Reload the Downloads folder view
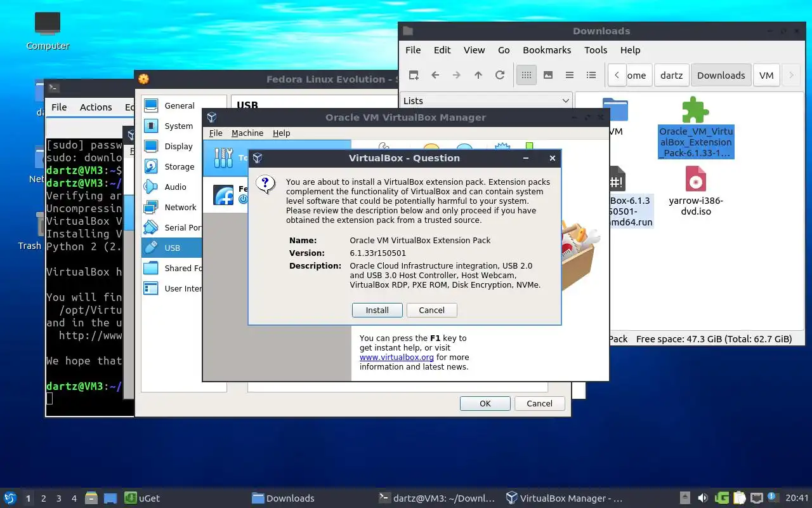The image size is (812, 508). (500, 75)
